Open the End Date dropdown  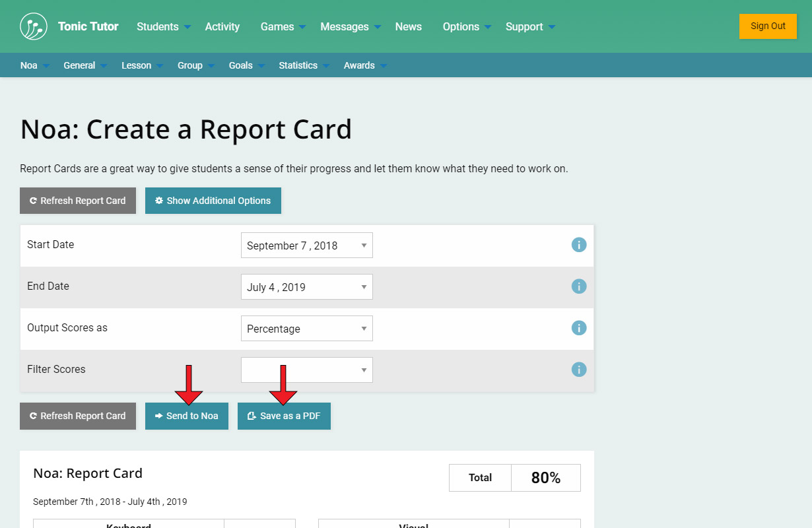click(x=306, y=287)
